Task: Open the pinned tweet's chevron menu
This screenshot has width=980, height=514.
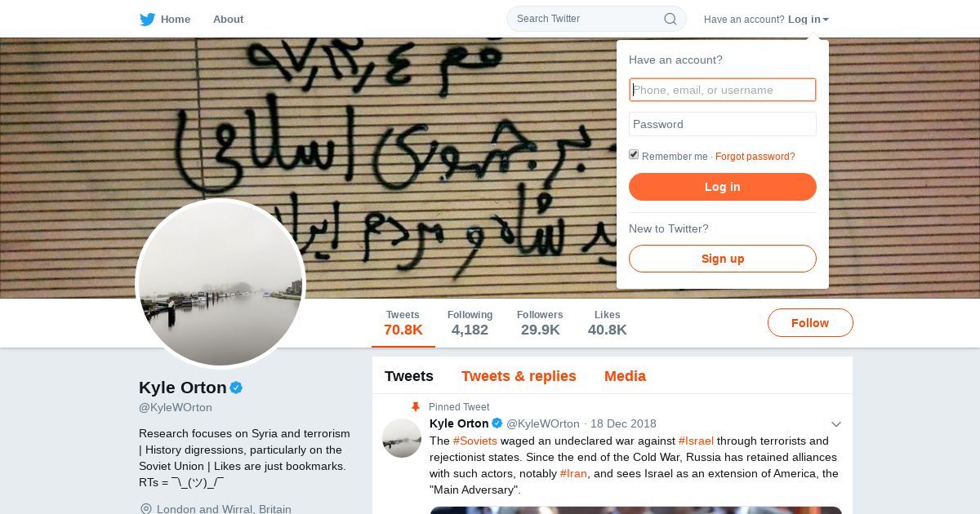Action: click(835, 424)
